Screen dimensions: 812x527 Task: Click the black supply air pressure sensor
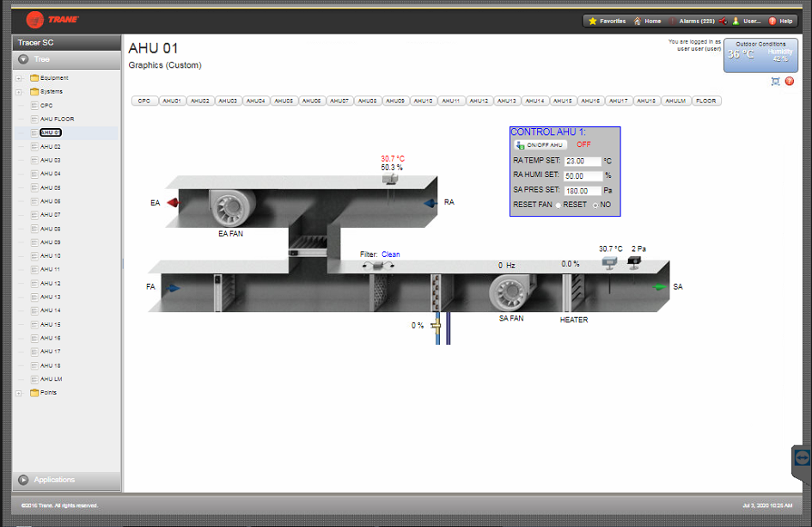pos(634,261)
